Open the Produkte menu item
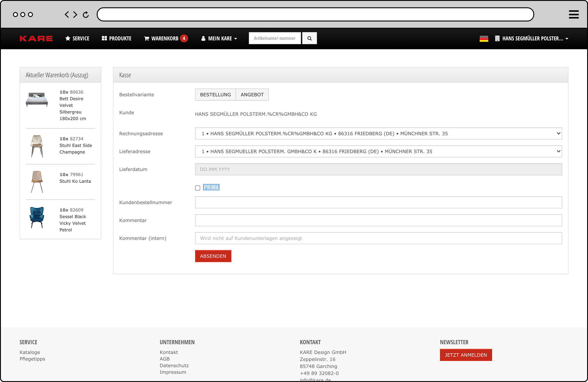Image resolution: width=588 pixels, height=382 pixels. 116,38
